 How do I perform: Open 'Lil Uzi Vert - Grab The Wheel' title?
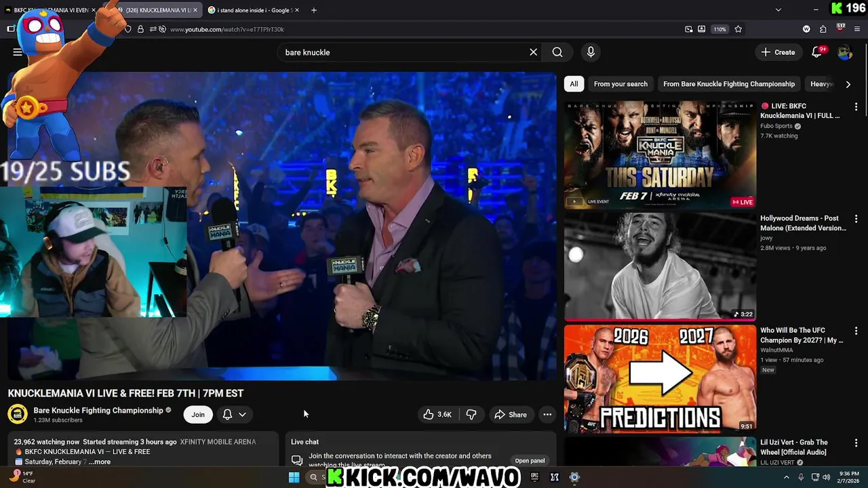pos(794,447)
